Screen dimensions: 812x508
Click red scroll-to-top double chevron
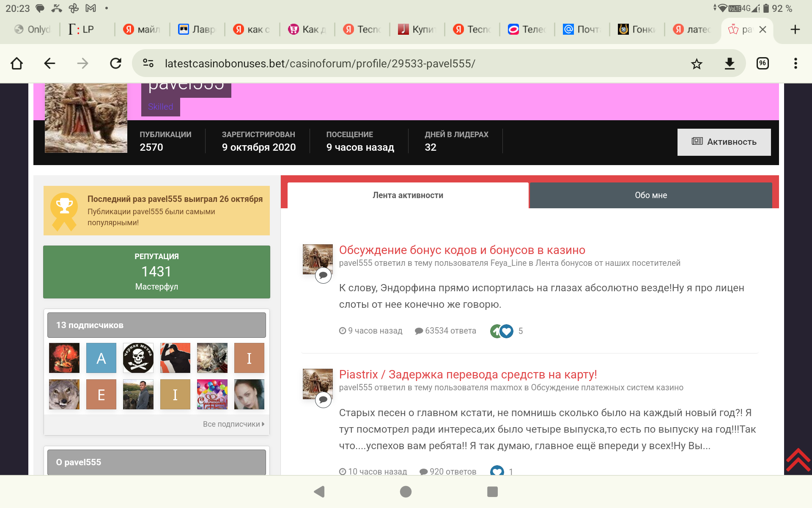click(x=798, y=460)
